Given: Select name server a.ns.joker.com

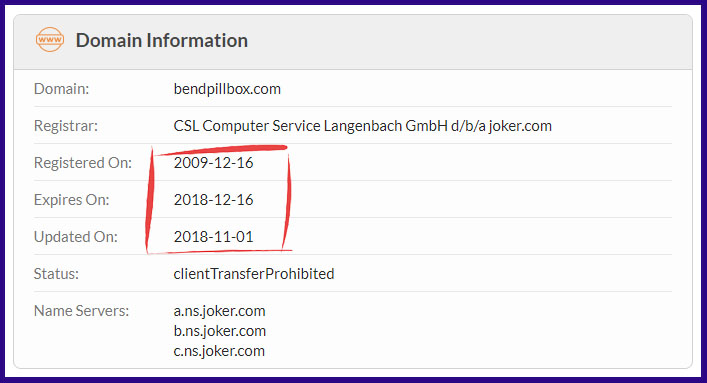Looking at the screenshot, I should (220, 311).
